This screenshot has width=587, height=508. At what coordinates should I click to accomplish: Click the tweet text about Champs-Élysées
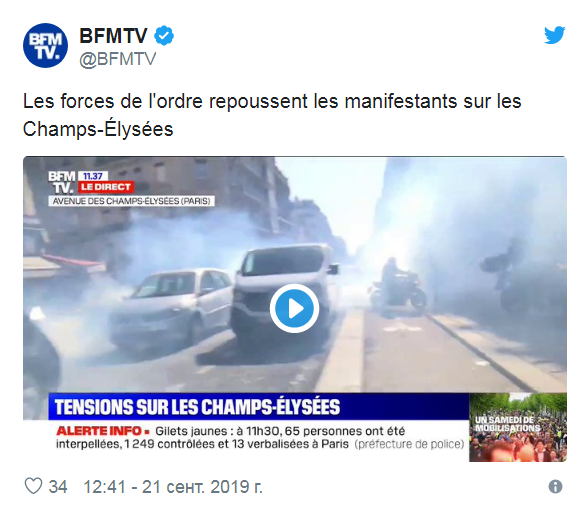pos(272,115)
